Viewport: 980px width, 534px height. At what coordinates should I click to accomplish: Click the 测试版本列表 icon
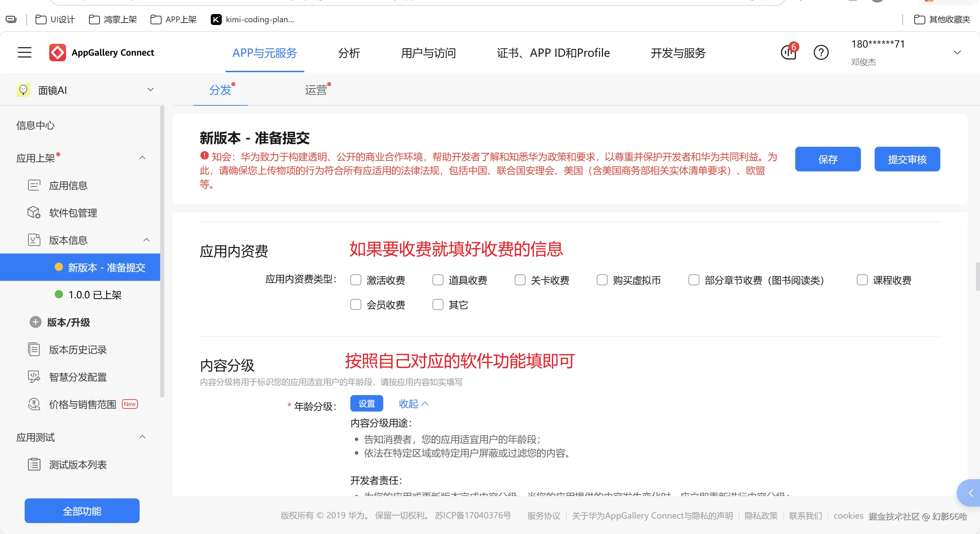[x=34, y=465]
